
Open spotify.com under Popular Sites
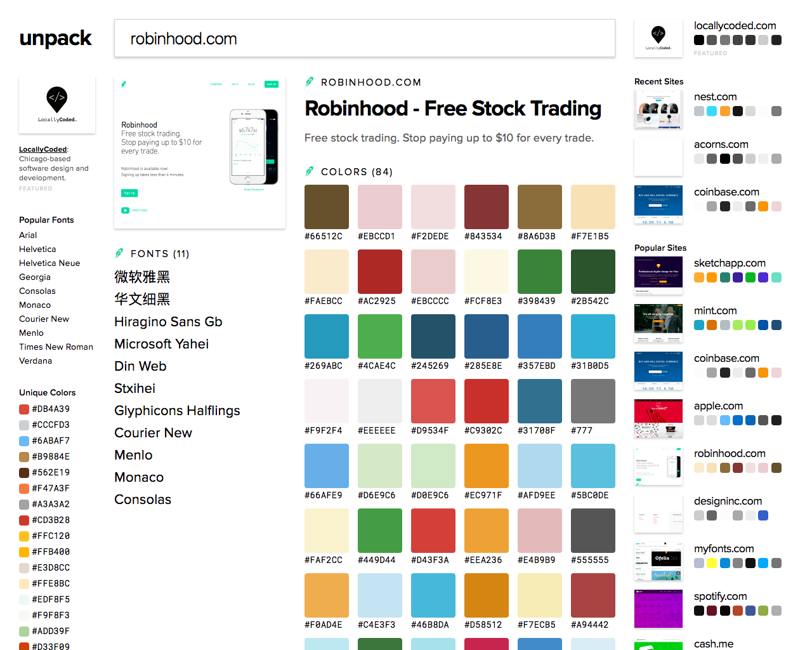point(720,596)
